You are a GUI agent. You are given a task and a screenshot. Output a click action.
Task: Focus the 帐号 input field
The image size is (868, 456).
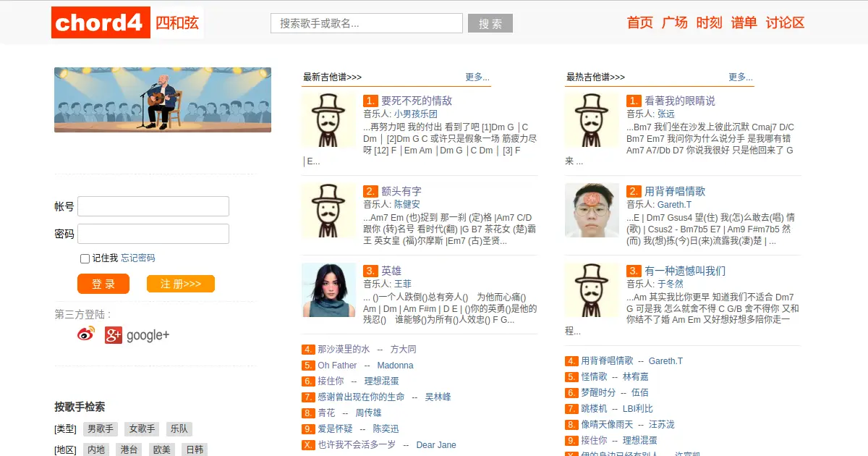(153, 206)
